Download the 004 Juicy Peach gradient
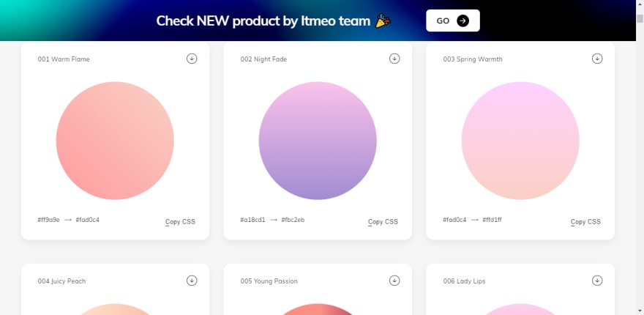 [192, 281]
